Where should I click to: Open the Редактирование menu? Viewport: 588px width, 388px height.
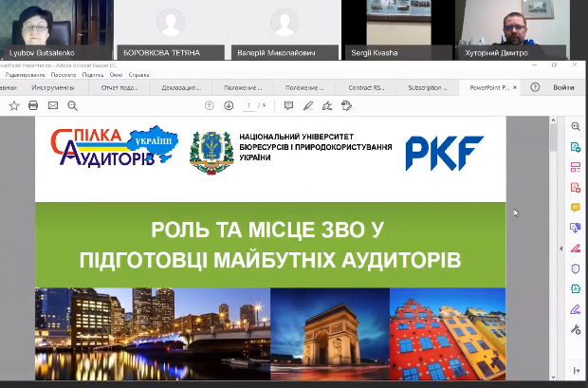tap(25, 75)
